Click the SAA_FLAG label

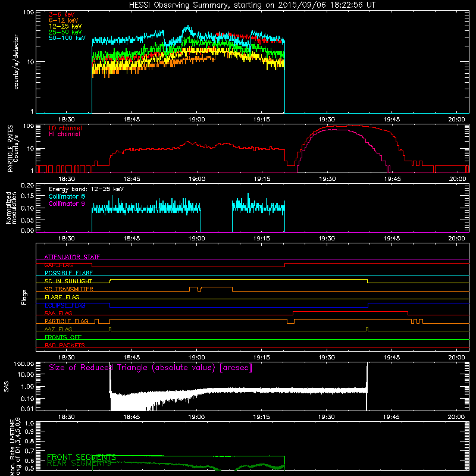(x=58, y=313)
